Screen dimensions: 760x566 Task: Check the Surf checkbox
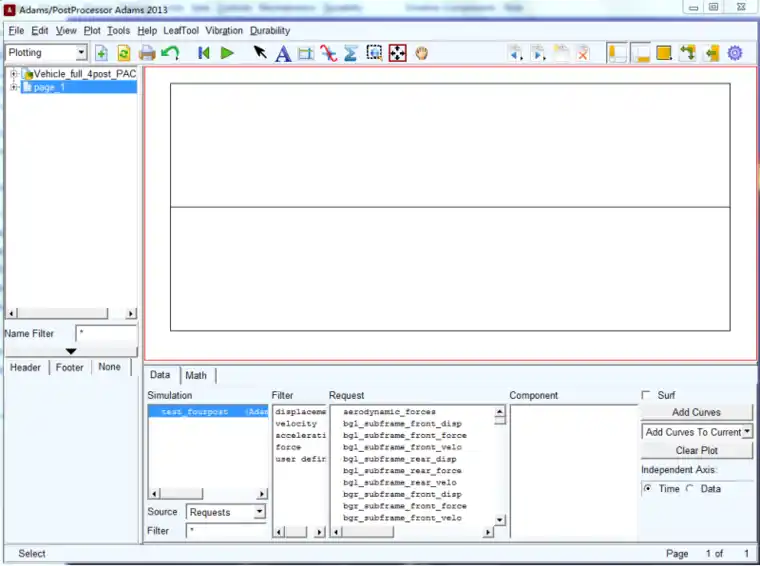pos(646,395)
